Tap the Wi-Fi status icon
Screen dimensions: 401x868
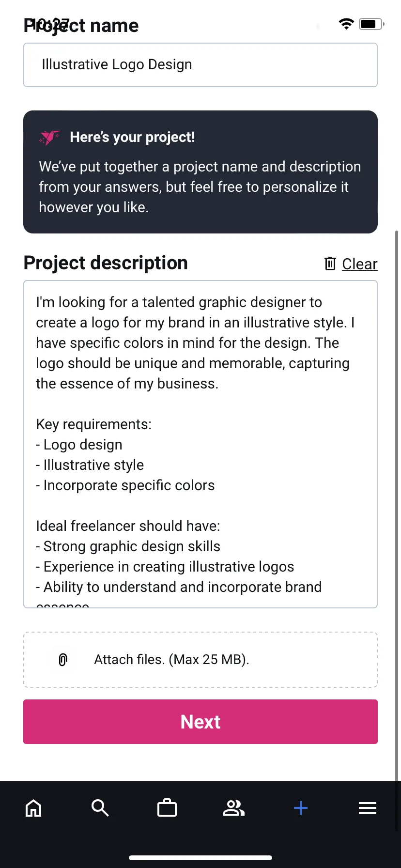point(346,24)
